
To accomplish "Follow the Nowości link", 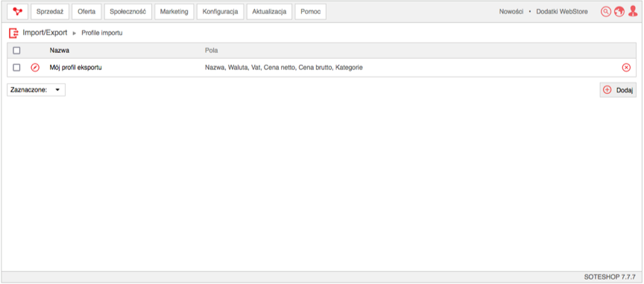I will click(x=511, y=12).
